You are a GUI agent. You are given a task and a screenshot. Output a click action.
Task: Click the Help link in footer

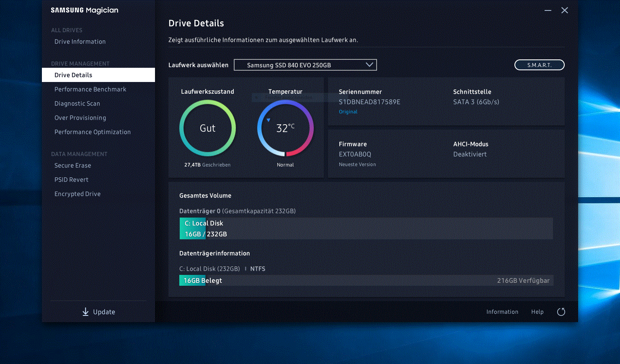537,312
